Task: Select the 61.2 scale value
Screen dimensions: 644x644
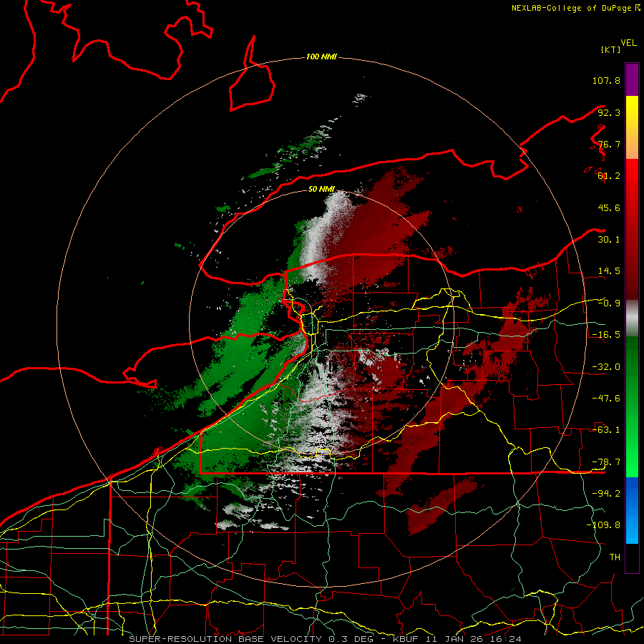Action: [609, 176]
